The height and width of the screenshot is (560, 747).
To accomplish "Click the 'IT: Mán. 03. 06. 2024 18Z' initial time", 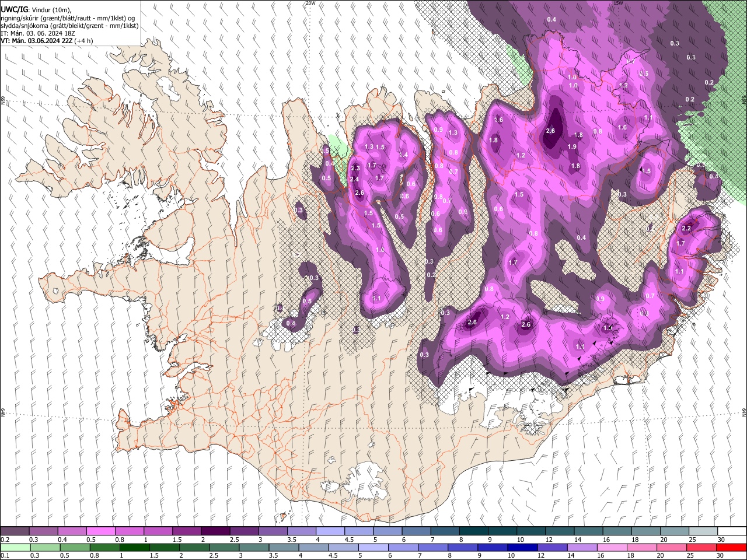I will (37, 33).
